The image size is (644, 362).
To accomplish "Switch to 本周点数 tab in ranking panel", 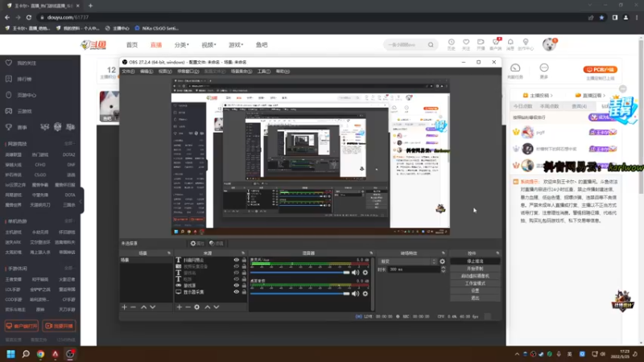I will (550, 106).
